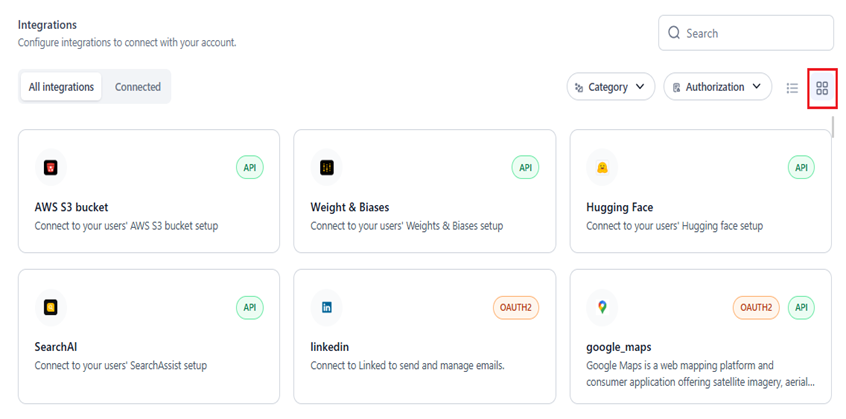Open the Authorization filter dropdown
The height and width of the screenshot is (419, 846).
coord(717,87)
